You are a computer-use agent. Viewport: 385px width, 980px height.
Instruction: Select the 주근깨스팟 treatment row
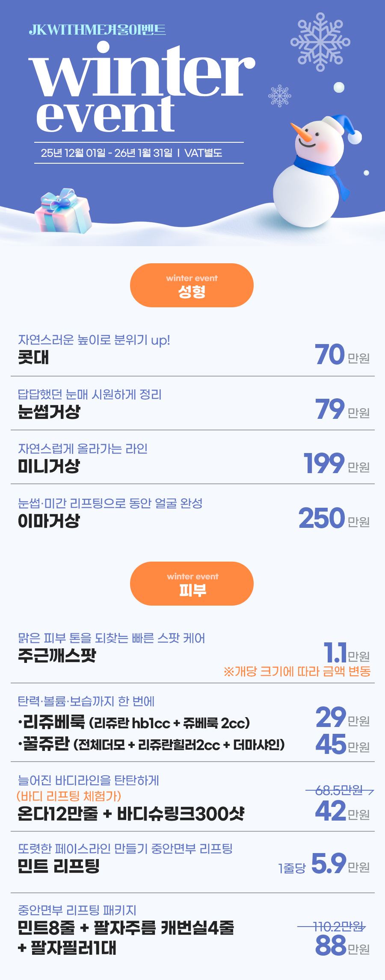tap(192, 651)
